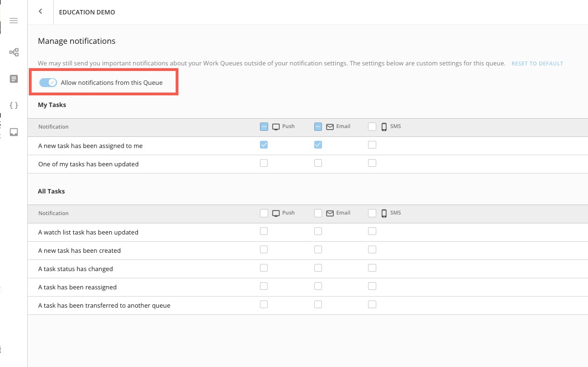Screen dimensions: 588x367
Task: Uncheck Email for new task assigned to me
Action: click(x=318, y=145)
